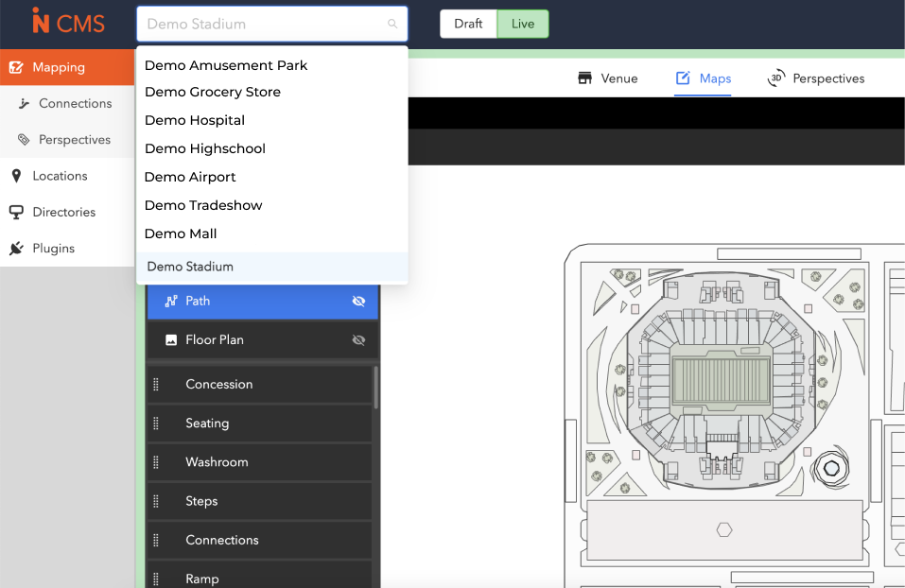Select Demo Hospital from the open dropdown
This screenshot has width=905, height=588.
tap(195, 120)
